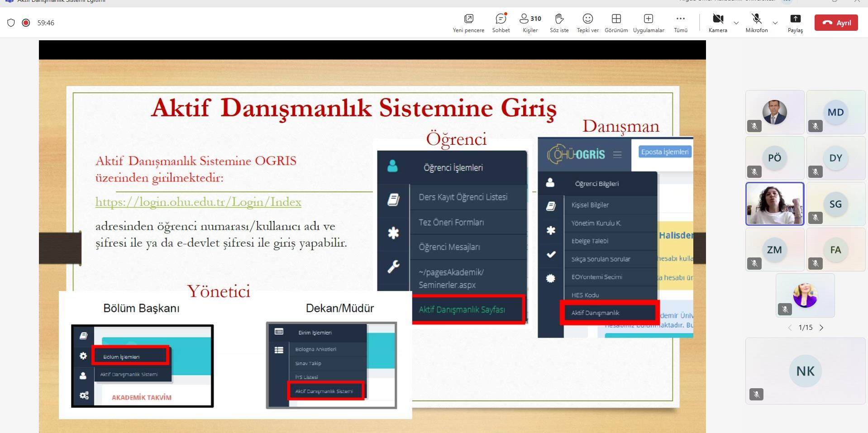Select the active speaker video thumbnail
868x433 pixels.
774,204
